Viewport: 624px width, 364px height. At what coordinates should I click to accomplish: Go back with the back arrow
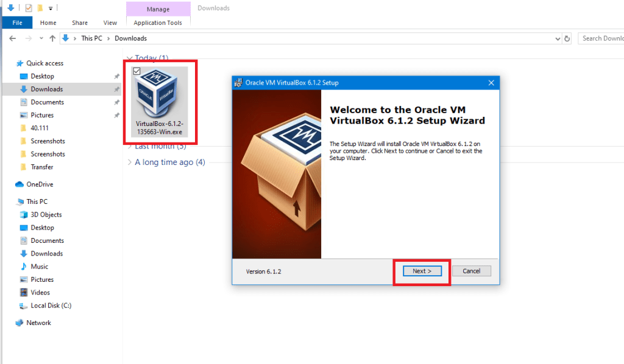[13, 38]
